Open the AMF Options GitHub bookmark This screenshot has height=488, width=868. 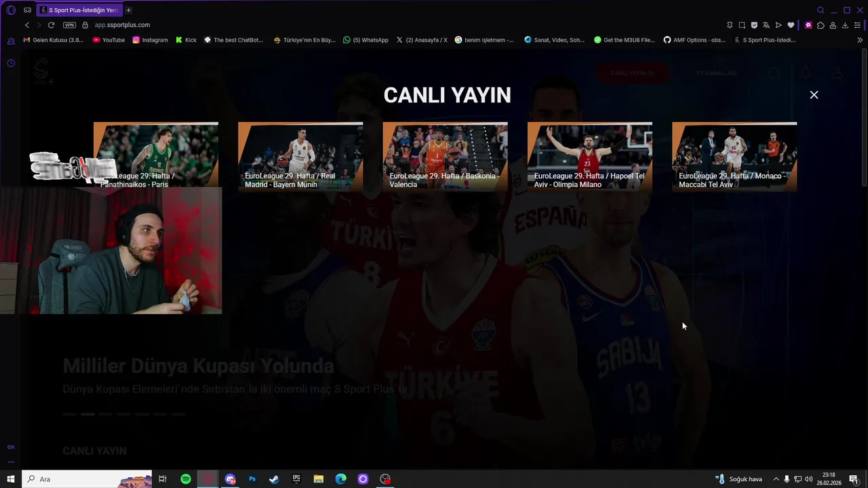pyautogui.click(x=694, y=40)
